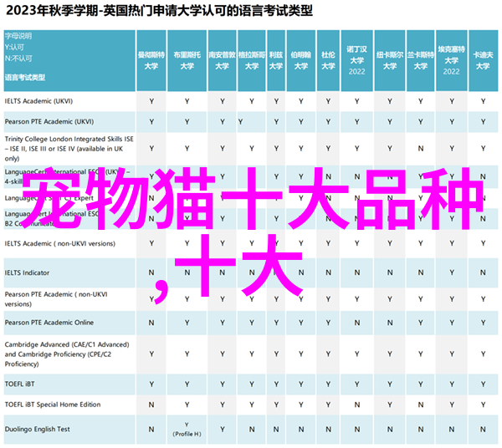Select the '兰卡斯特大学' column header
Screen dimensions: 502x448
tap(421, 60)
